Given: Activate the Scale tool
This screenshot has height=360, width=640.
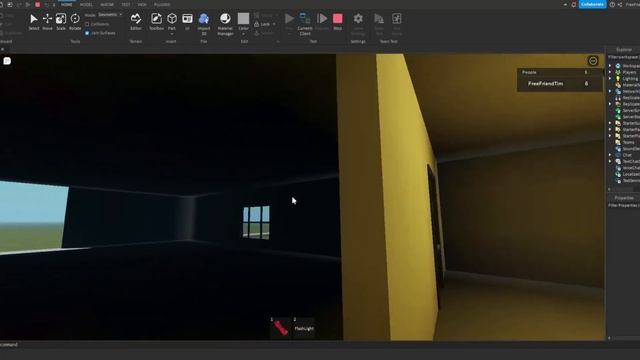Looking at the screenshot, I should pos(61,22).
